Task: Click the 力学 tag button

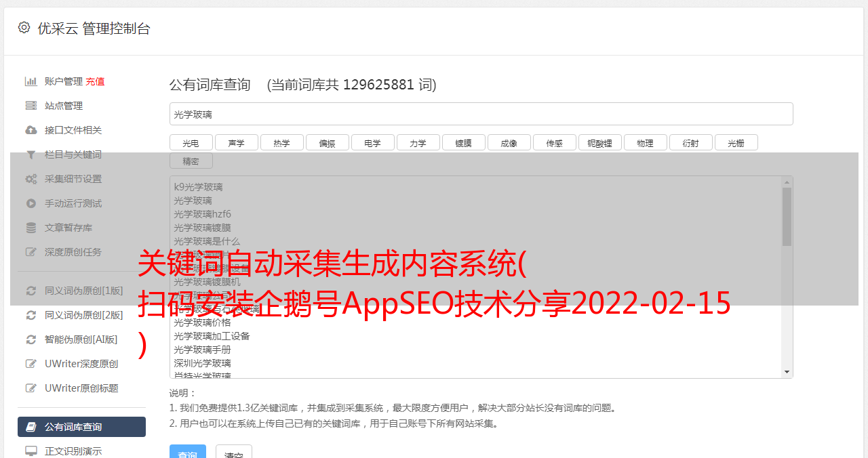Action: pyautogui.click(x=418, y=142)
